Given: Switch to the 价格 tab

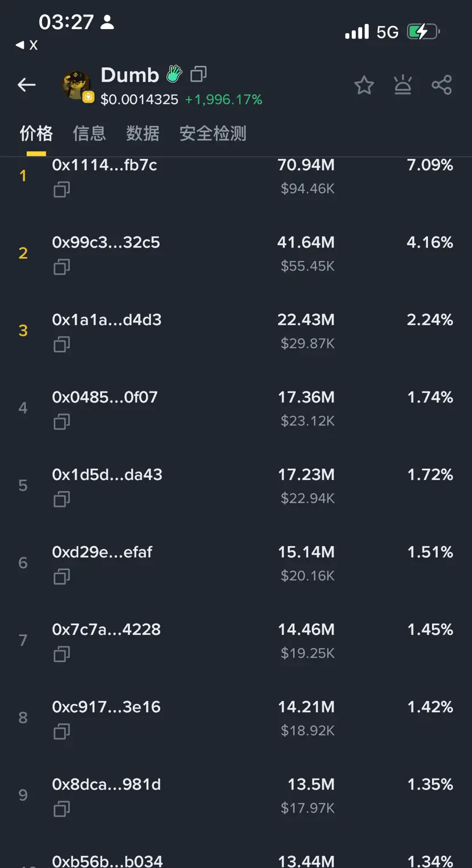Looking at the screenshot, I should (36, 133).
